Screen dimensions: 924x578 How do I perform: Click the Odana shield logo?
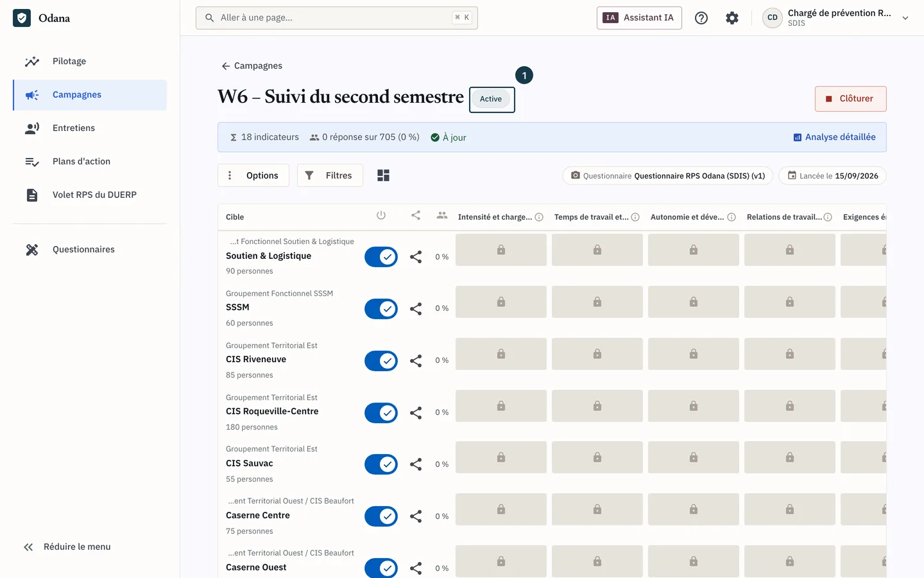pyautogui.click(x=22, y=18)
